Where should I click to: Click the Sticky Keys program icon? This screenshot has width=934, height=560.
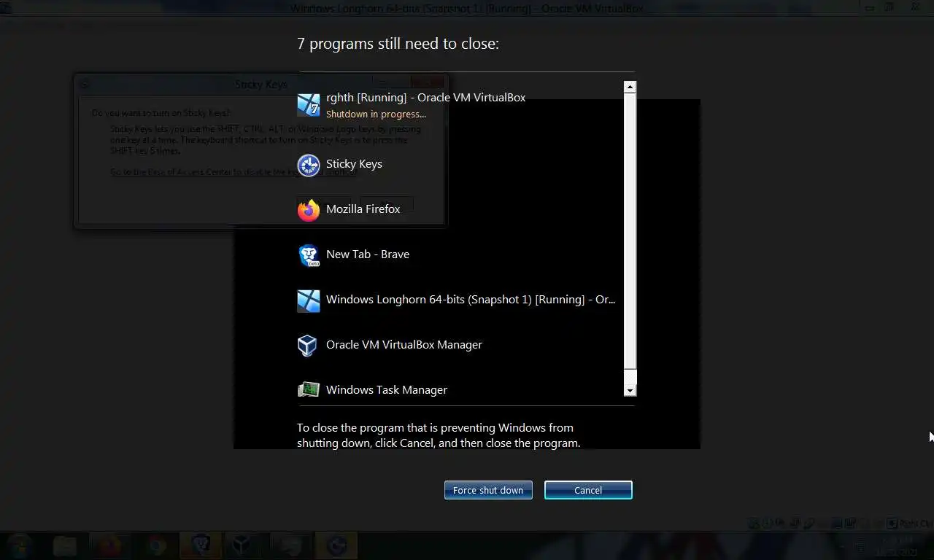pyautogui.click(x=309, y=165)
